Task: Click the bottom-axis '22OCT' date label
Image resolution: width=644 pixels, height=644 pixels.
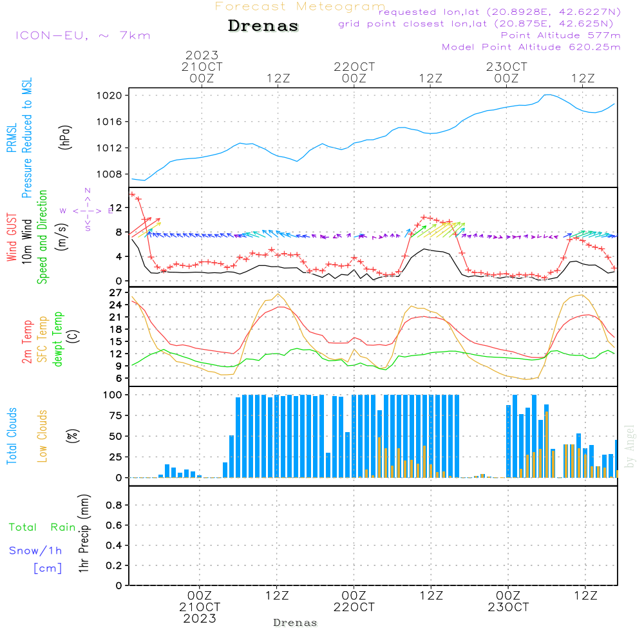Action: pos(354,607)
